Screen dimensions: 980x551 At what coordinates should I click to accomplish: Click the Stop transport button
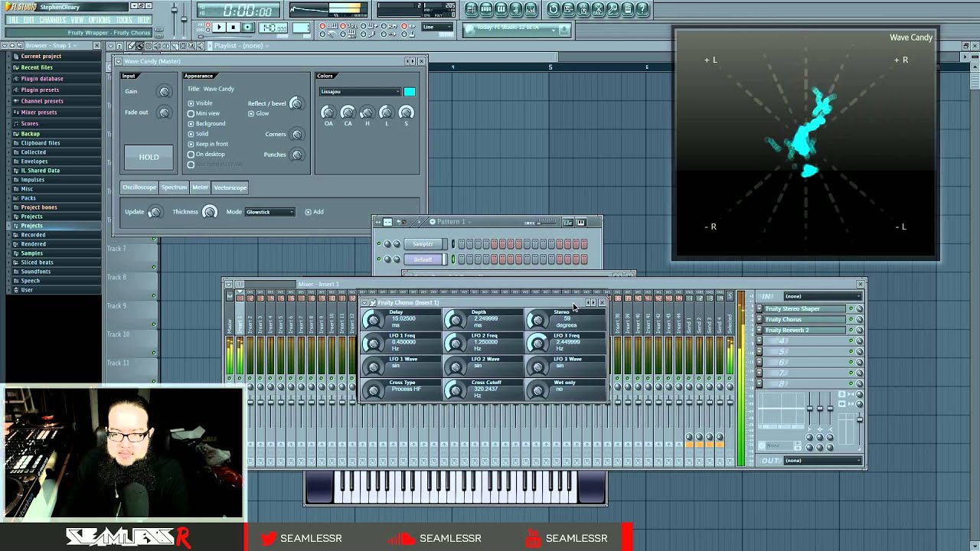pyautogui.click(x=234, y=28)
